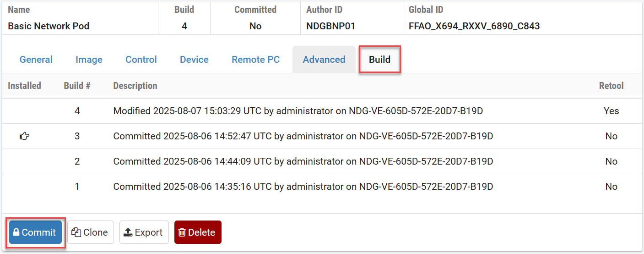Viewport: 644px width, 254px height.
Task: Select build 1 committed 14:35:16 row
Action: tap(303, 187)
